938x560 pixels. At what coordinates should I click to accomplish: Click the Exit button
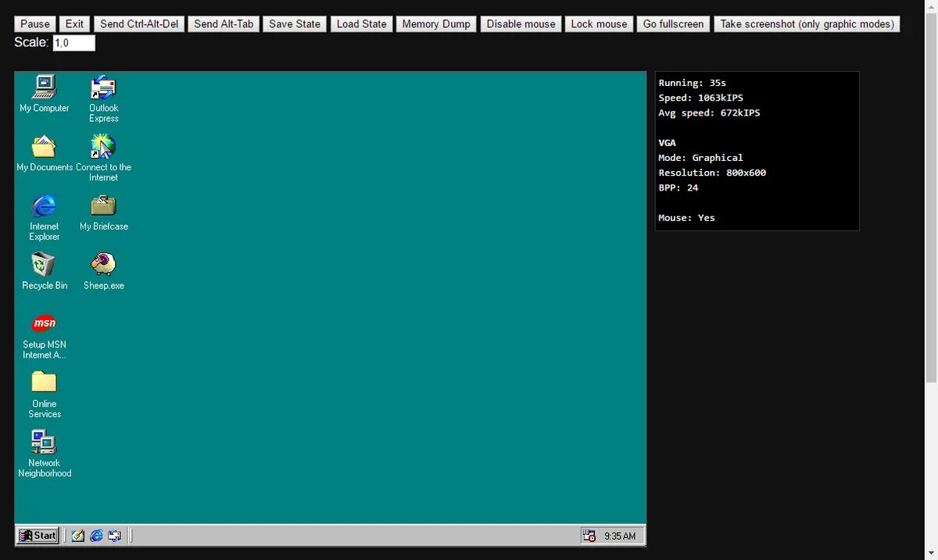coord(75,24)
